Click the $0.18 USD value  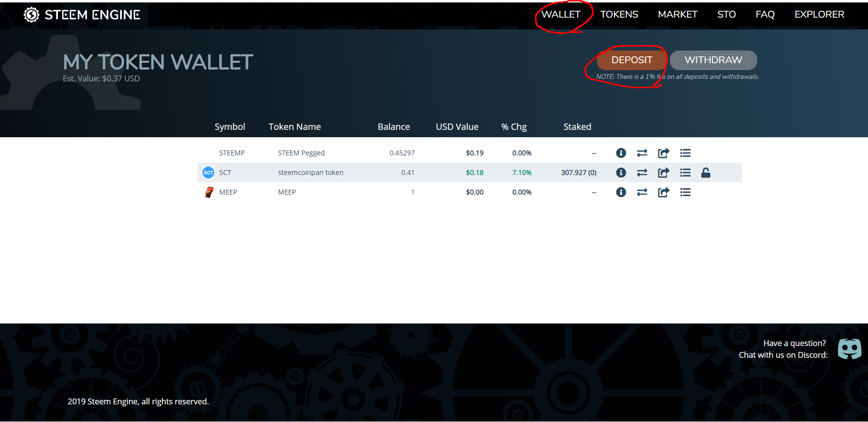click(475, 173)
